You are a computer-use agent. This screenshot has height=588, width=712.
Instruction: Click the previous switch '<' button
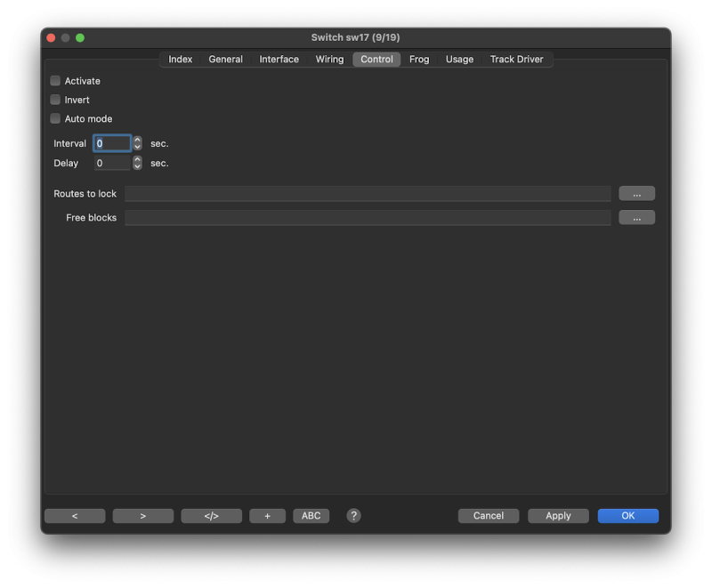(75, 516)
